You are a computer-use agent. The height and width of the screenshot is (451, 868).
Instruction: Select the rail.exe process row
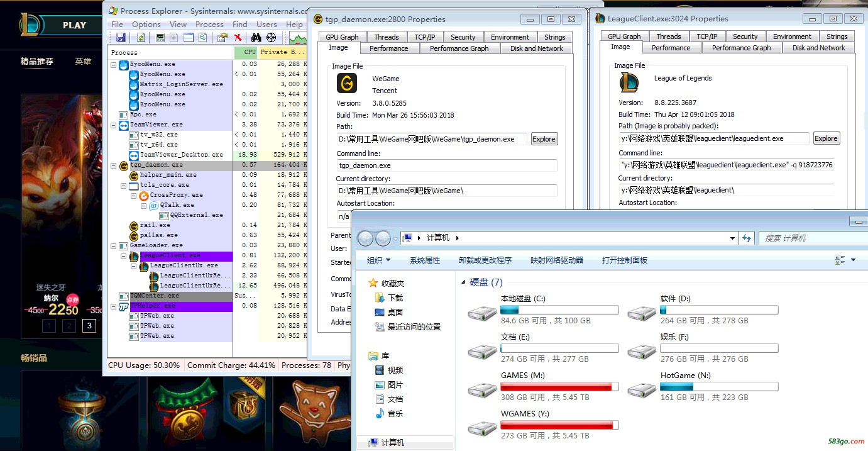tap(207, 225)
